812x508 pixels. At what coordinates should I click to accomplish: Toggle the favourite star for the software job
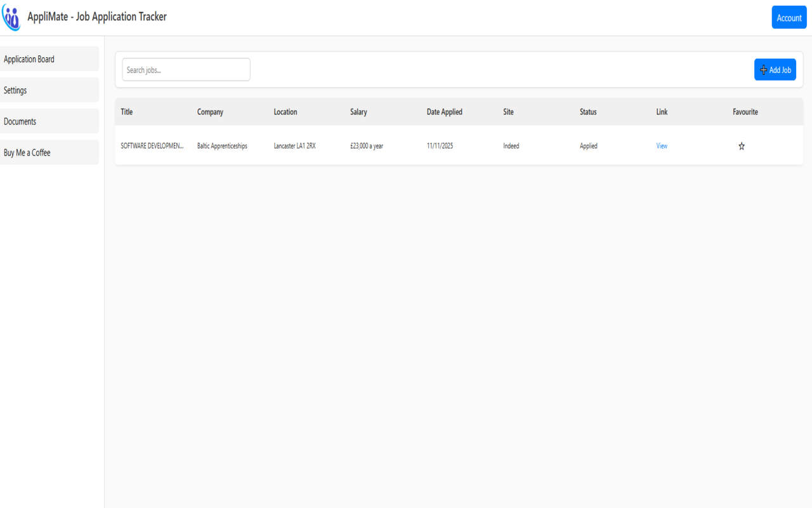pyautogui.click(x=741, y=145)
